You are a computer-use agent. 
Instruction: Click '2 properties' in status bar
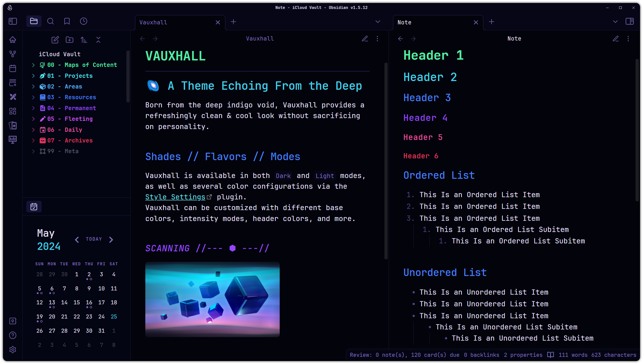coord(523,355)
